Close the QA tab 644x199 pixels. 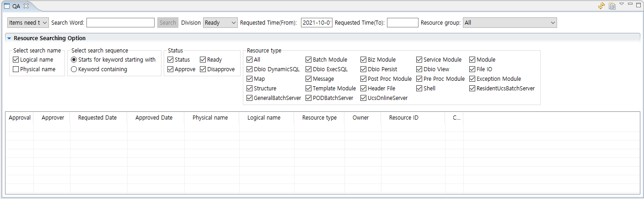(26, 6)
